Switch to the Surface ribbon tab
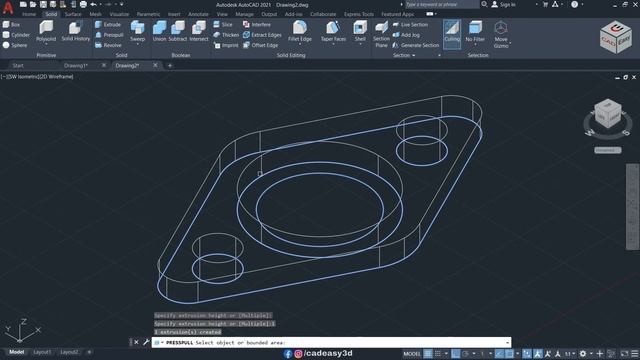The height and width of the screenshot is (360, 640). click(x=73, y=14)
